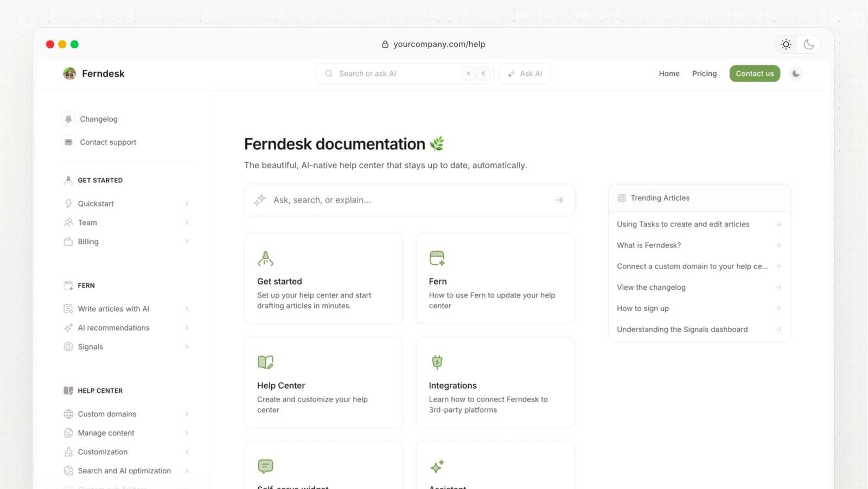Click the AI recommendations sparkle icon

(x=68, y=328)
